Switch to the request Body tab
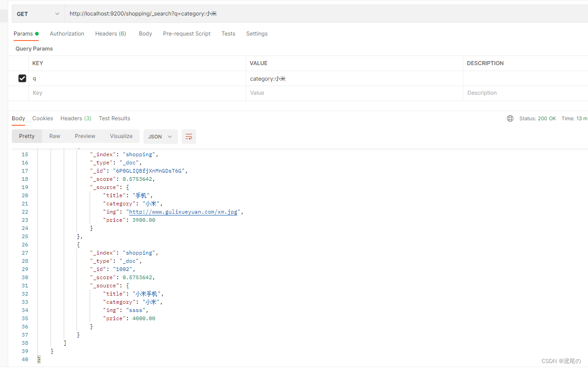This screenshot has width=588, height=368. tap(145, 34)
